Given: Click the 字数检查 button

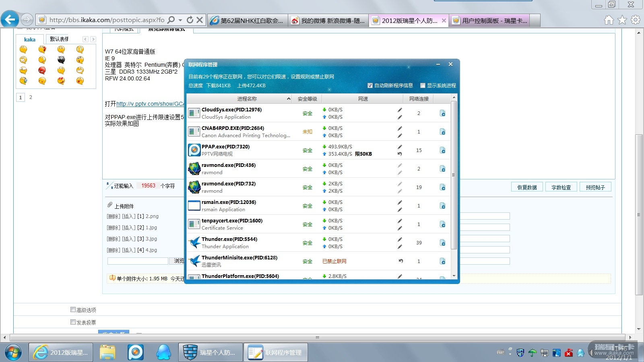Looking at the screenshot, I should (x=561, y=187).
